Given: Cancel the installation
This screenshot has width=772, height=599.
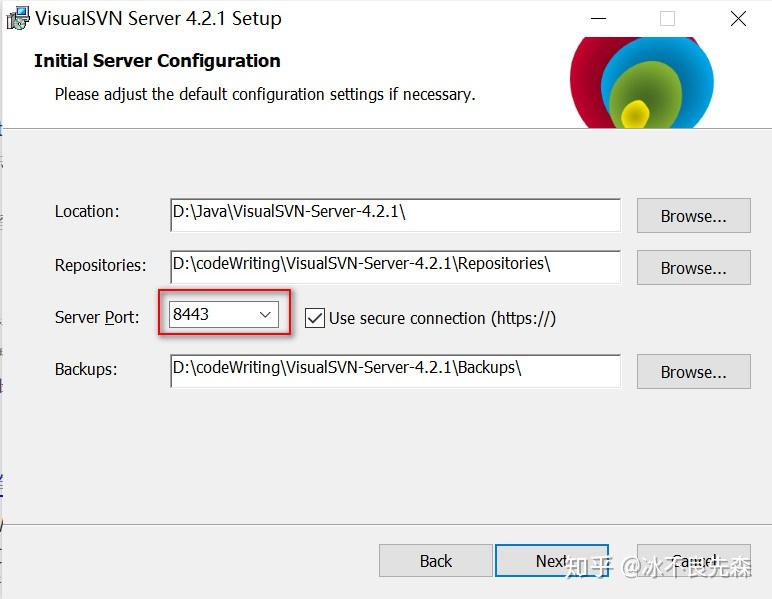Looking at the screenshot, I should [694, 561].
